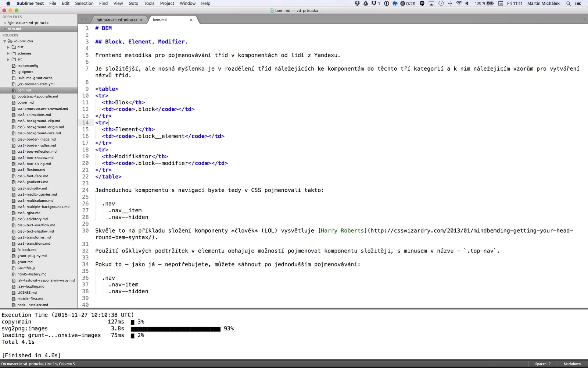Collapse the src folder

(8, 59)
